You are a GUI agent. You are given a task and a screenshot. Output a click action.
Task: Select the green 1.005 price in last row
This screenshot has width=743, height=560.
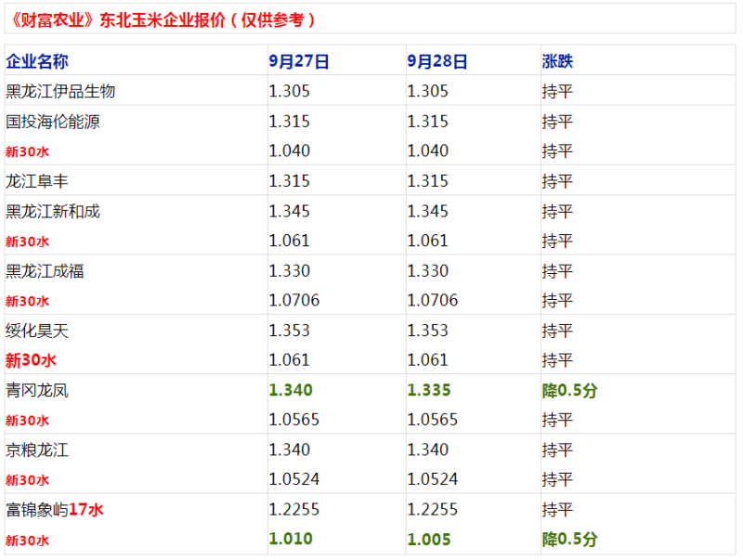click(x=428, y=540)
